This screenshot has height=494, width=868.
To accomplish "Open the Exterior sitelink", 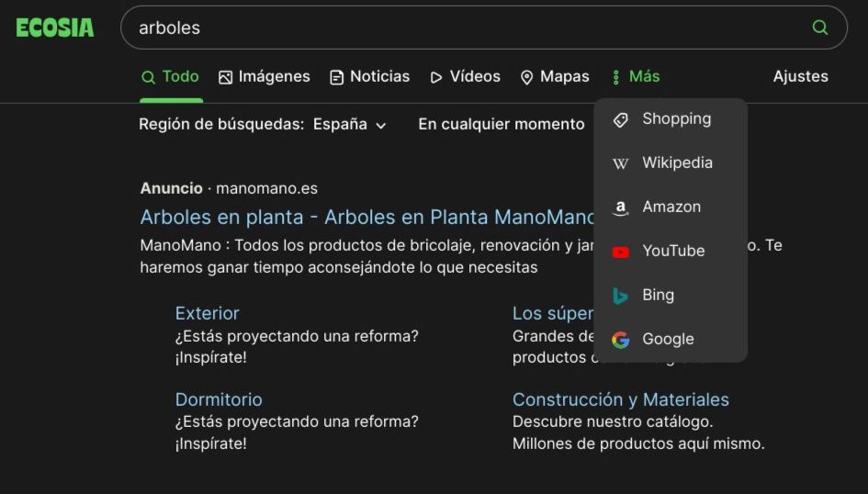I will coord(207,313).
